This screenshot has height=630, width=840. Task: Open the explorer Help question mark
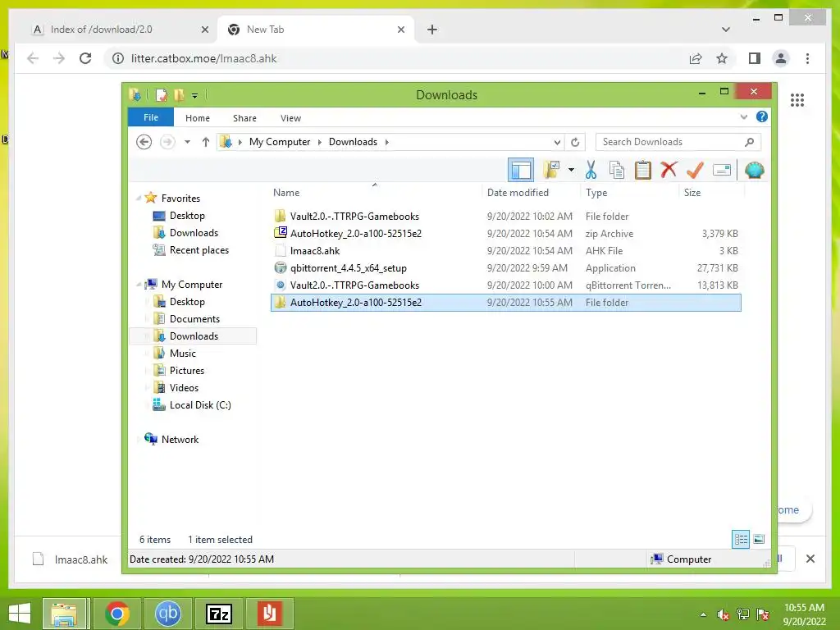(x=761, y=116)
